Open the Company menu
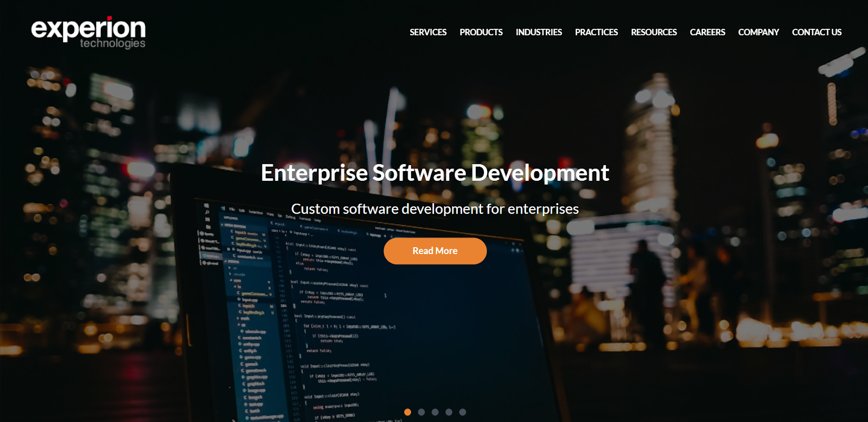868x422 pixels. 758,32
